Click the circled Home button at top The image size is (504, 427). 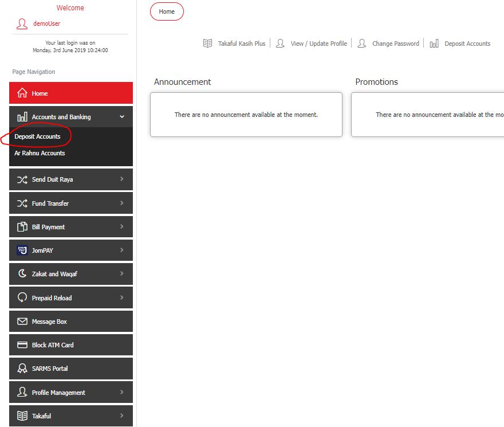[167, 11]
